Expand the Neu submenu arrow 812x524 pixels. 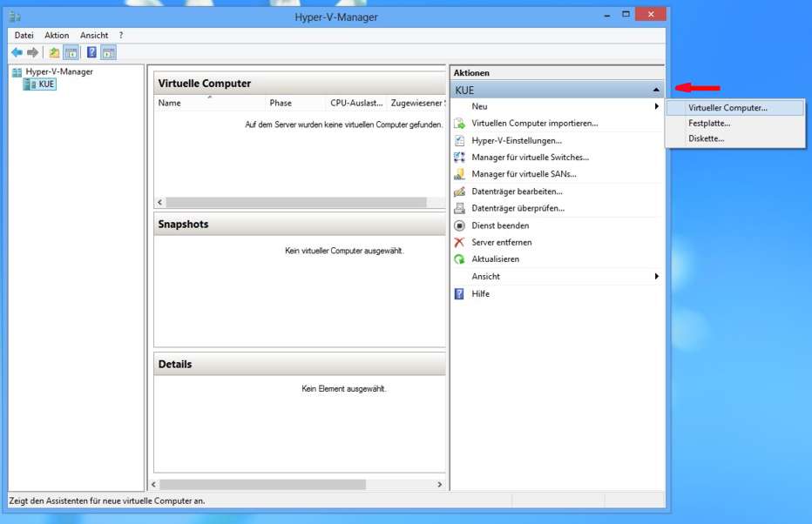coord(657,106)
